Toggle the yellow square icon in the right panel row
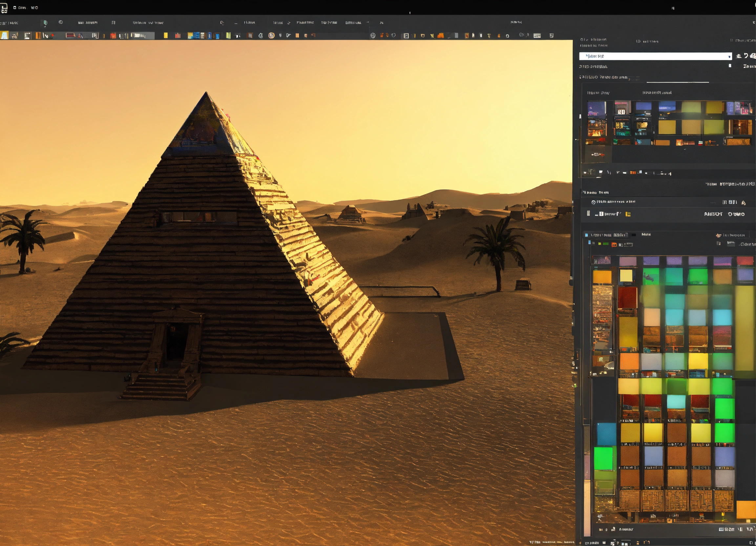This screenshot has width=756, height=546. point(628,214)
